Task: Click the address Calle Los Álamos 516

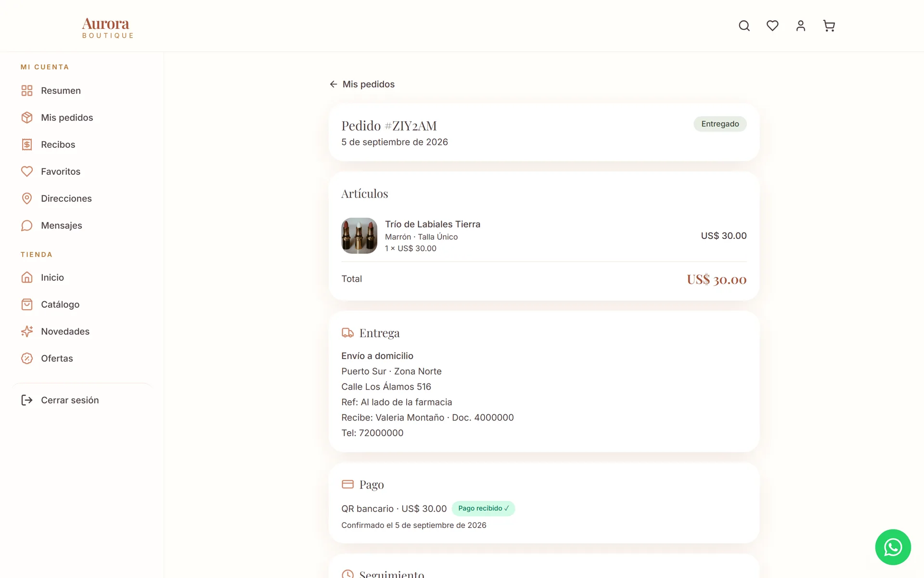Action: (x=386, y=387)
